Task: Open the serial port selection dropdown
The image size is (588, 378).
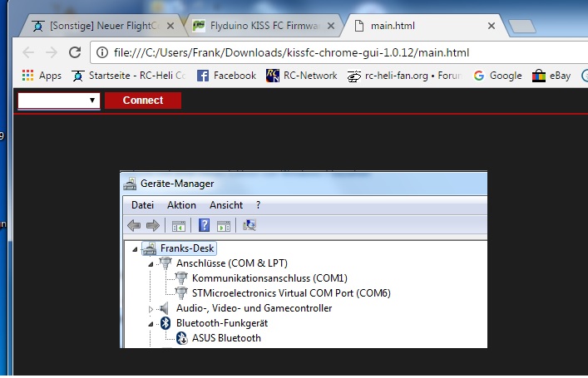Action: [59, 101]
